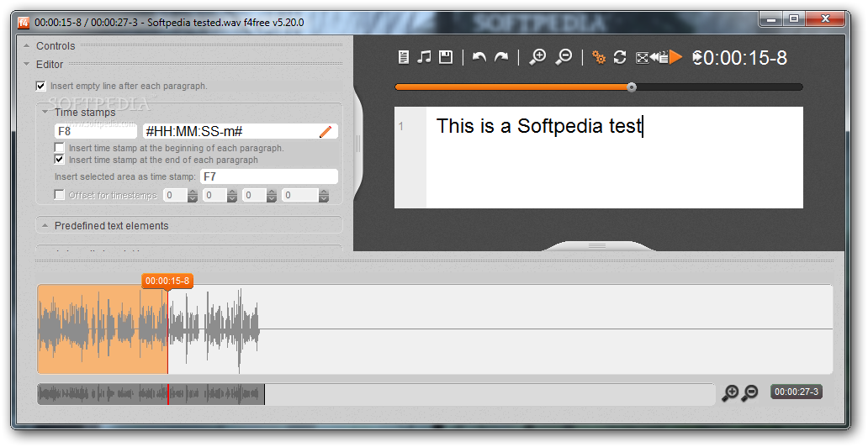868x447 pixels.
Task: Expand the Controls section
Action: pyautogui.click(x=27, y=46)
